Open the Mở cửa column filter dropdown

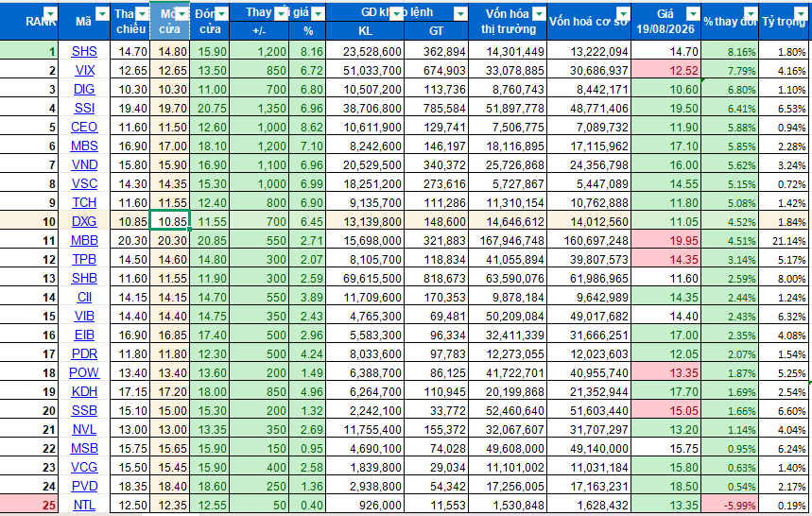coord(181,13)
